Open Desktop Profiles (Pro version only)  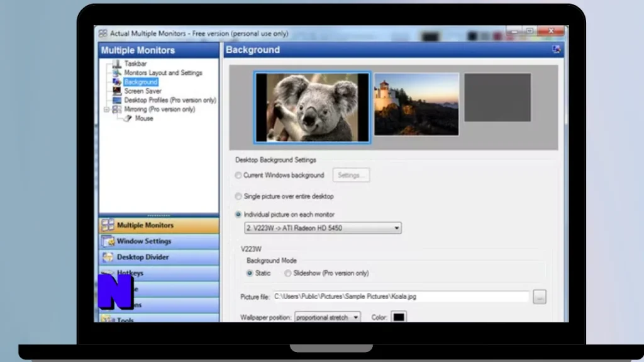pos(170,100)
